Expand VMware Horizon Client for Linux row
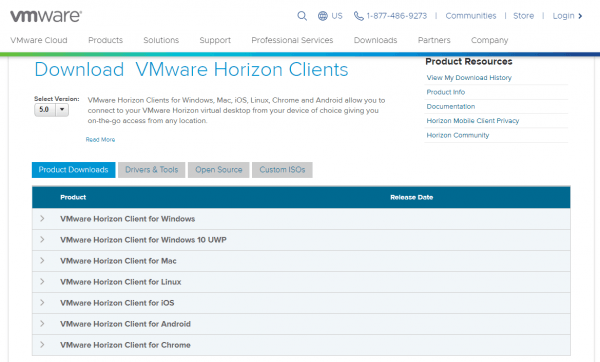 (42, 282)
